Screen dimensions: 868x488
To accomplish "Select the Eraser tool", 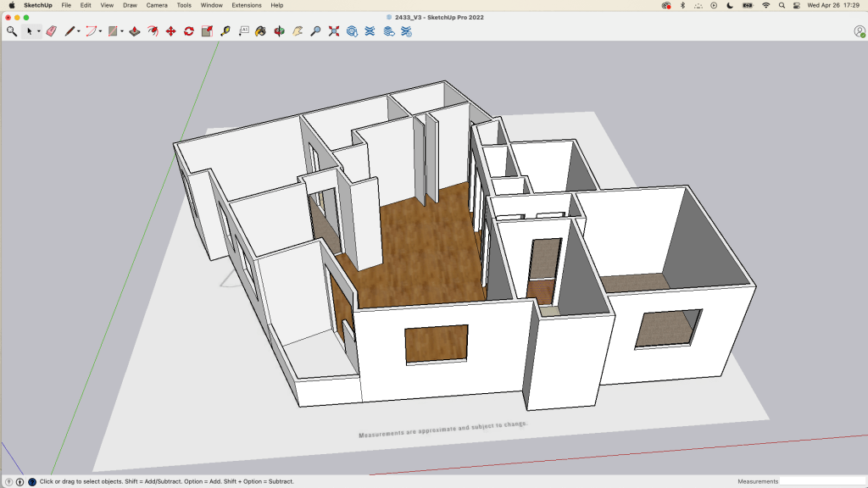I will pyautogui.click(x=50, y=31).
